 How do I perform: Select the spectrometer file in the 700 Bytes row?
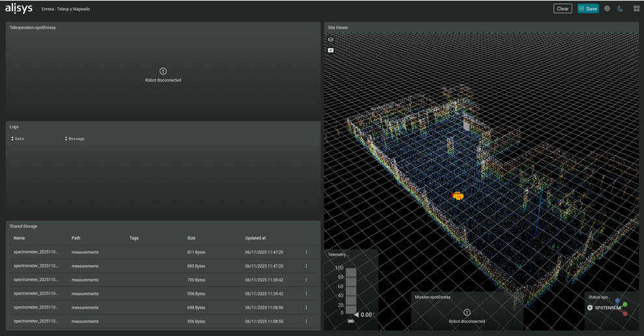36,280
